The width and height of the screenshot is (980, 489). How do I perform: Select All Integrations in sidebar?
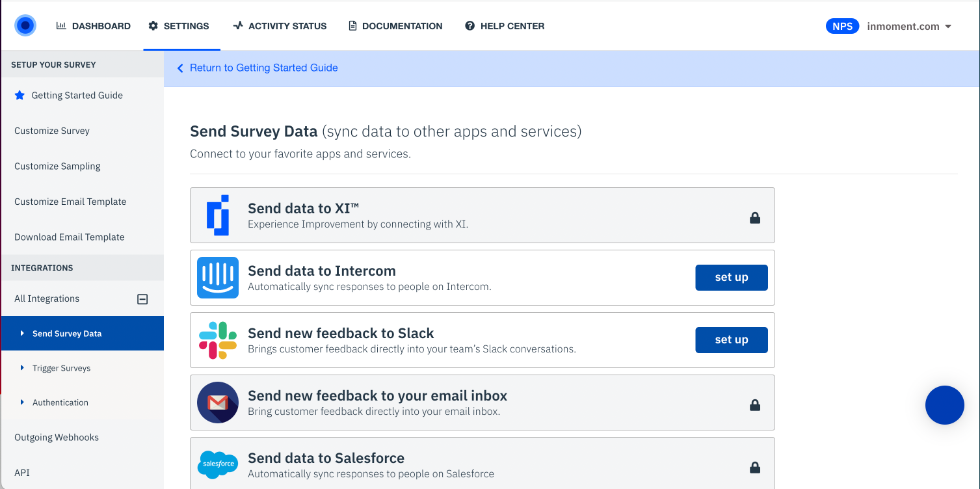pyautogui.click(x=47, y=298)
